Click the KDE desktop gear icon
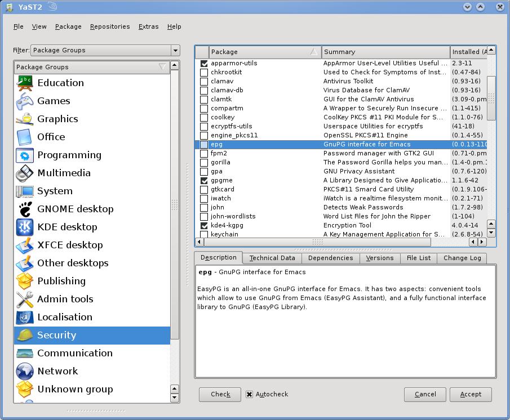Screen dimensions: 510x420 coord(25,227)
